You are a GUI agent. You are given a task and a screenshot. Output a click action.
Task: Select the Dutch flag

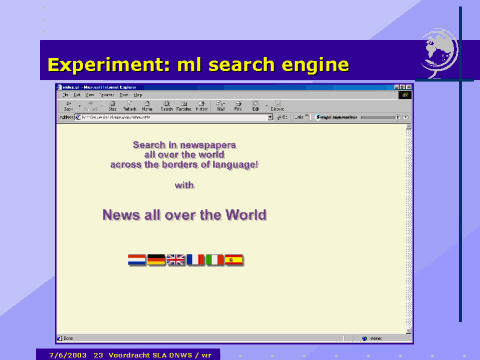point(137,260)
